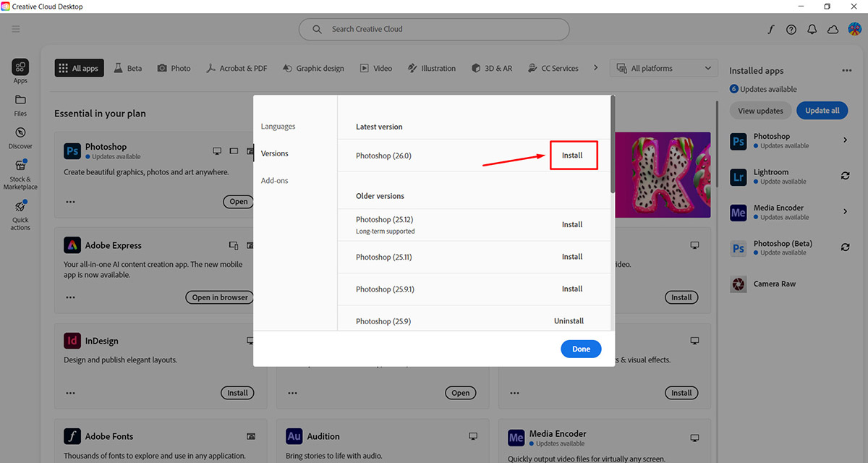Switch to the Photo category tab
This screenshot has height=463, width=868.
[174, 69]
